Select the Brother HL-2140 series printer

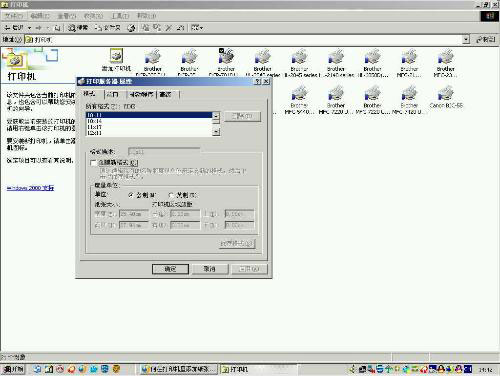point(336,63)
